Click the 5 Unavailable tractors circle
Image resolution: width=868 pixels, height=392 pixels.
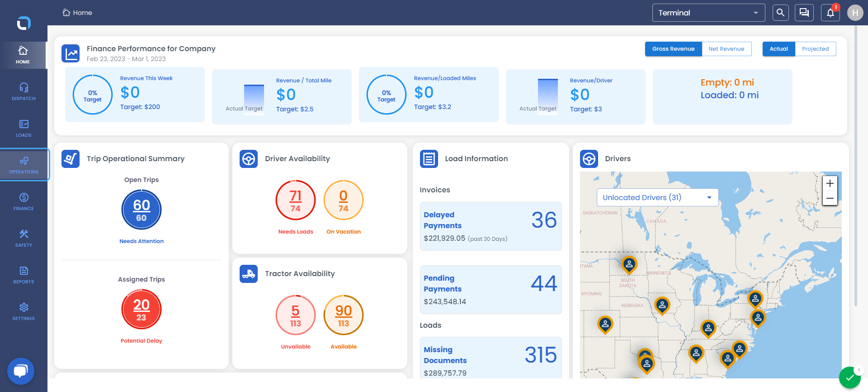click(x=296, y=315)
